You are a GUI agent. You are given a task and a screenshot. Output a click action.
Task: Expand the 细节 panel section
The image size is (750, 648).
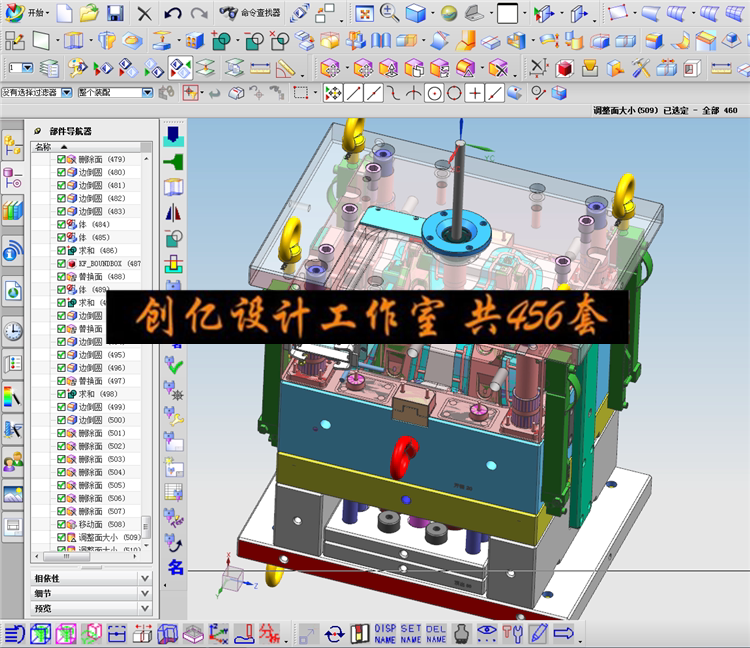pyautogui.click(x=91, y=593)
